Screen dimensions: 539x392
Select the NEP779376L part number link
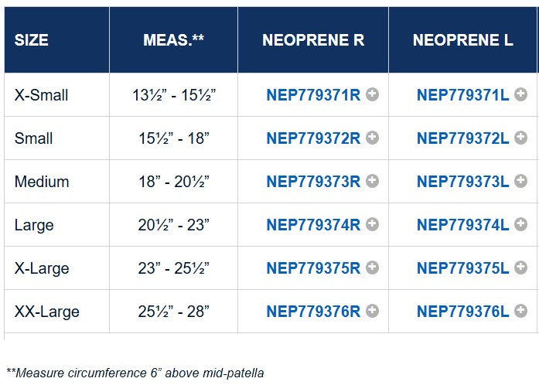click(x=462, y=312)
